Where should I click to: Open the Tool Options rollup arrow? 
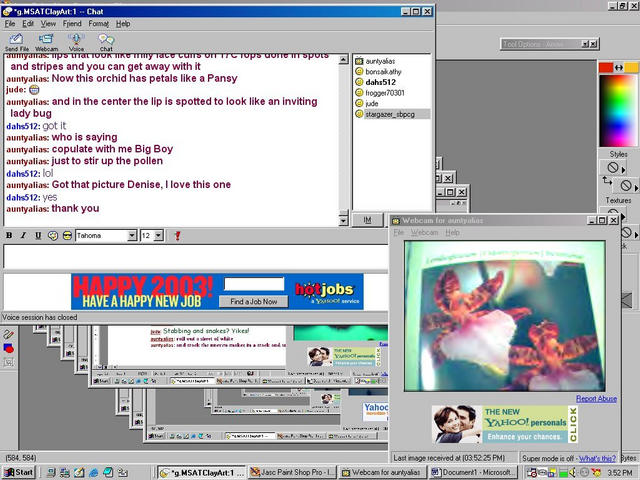pos(585,44)
